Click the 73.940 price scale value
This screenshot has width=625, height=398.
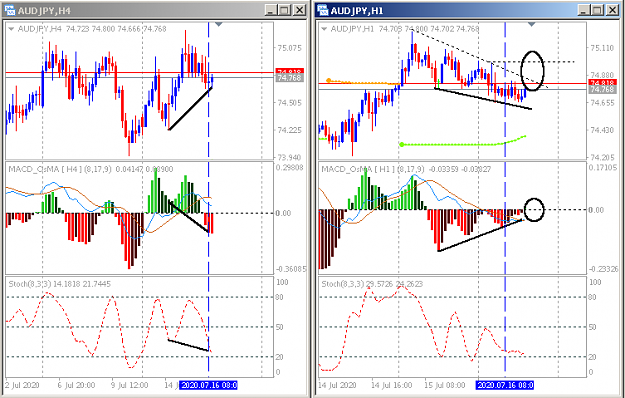[289, 157]
